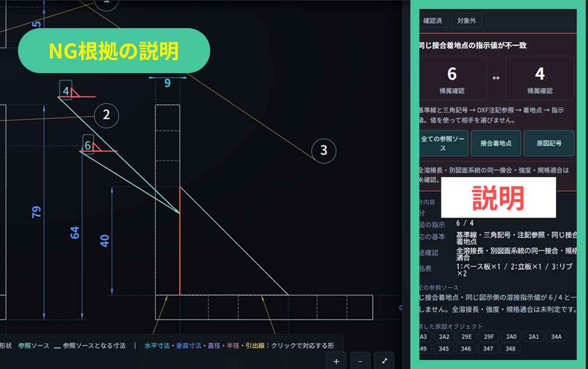This screenshot has width=588, height=369.
Task: Click the 6 / 4 instruction value
Action: coord(465,223)
